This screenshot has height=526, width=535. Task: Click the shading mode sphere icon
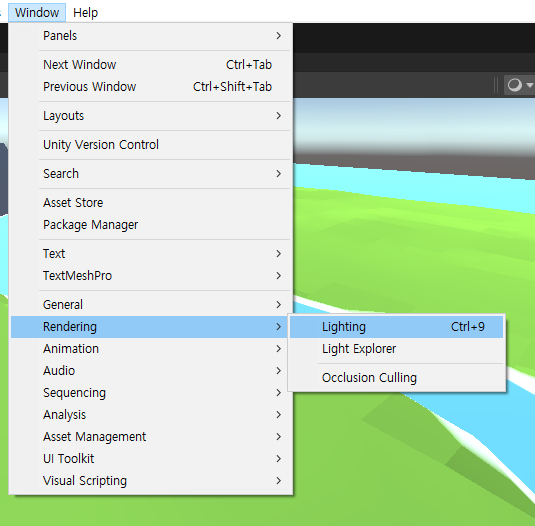(x=515, y=85)
